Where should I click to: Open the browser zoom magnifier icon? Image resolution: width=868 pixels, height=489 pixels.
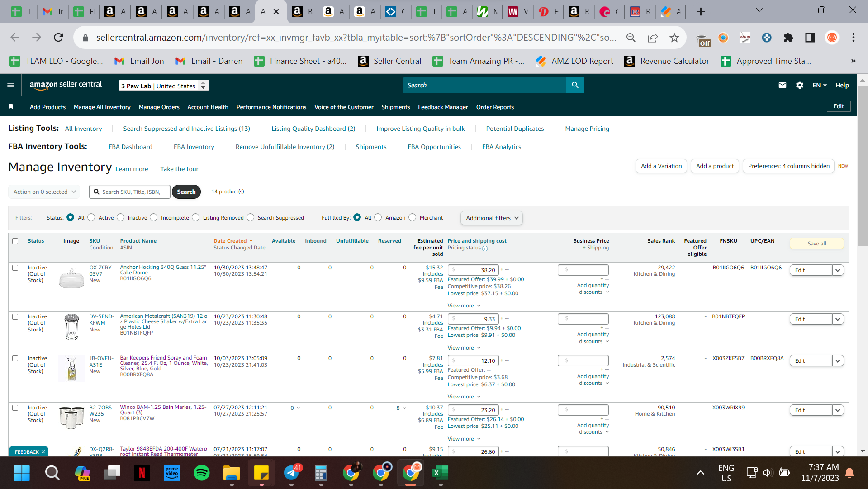point(631,38)
